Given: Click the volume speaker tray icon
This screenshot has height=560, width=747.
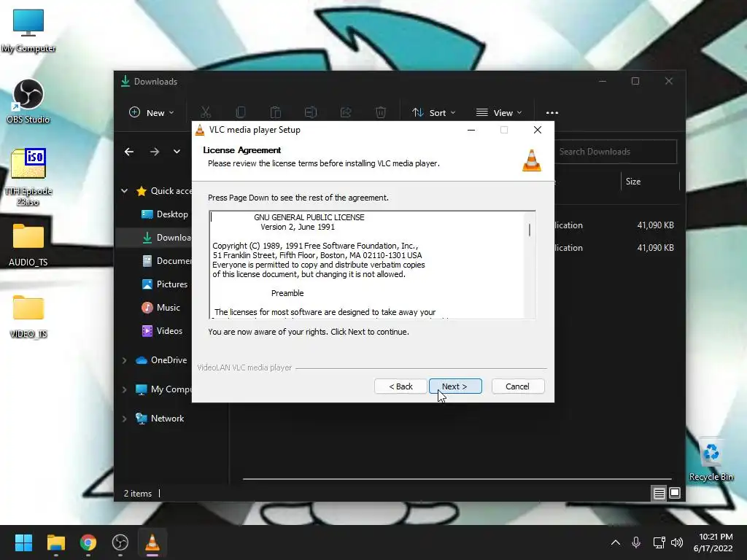Looking at the screenshot, I should point(677,542).
